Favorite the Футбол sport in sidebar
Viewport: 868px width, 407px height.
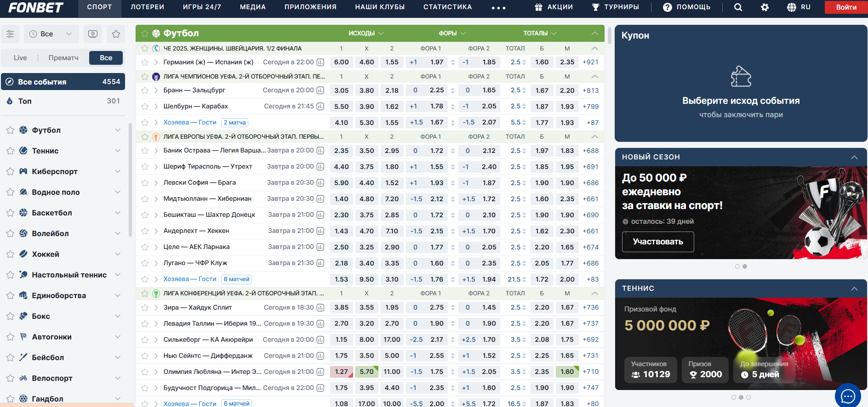click(10, 130)
